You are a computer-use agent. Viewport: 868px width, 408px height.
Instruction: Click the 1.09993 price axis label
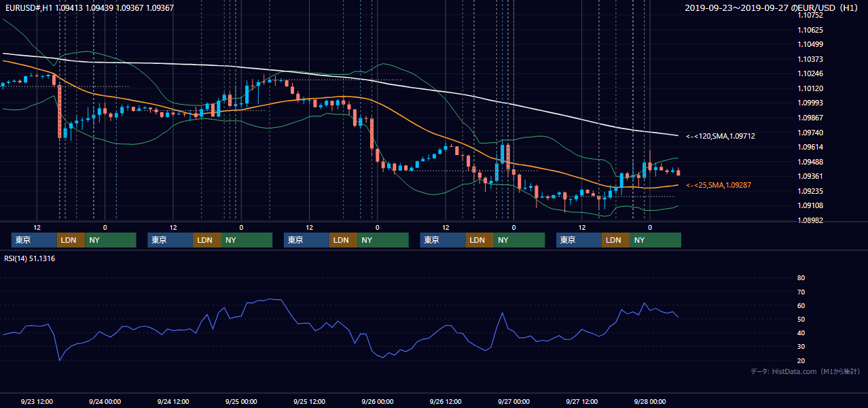pos(810,103)
